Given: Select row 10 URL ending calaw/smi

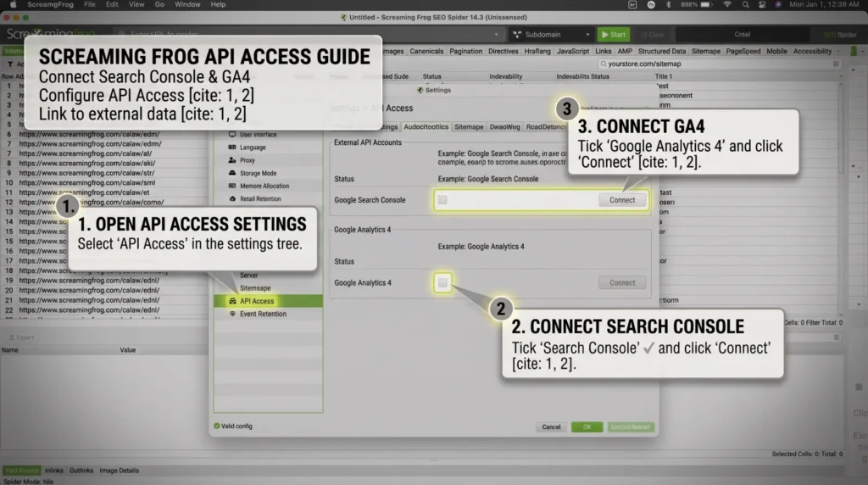Looking at the screenshot, I should pyautogui.click(x=87, y=182).
